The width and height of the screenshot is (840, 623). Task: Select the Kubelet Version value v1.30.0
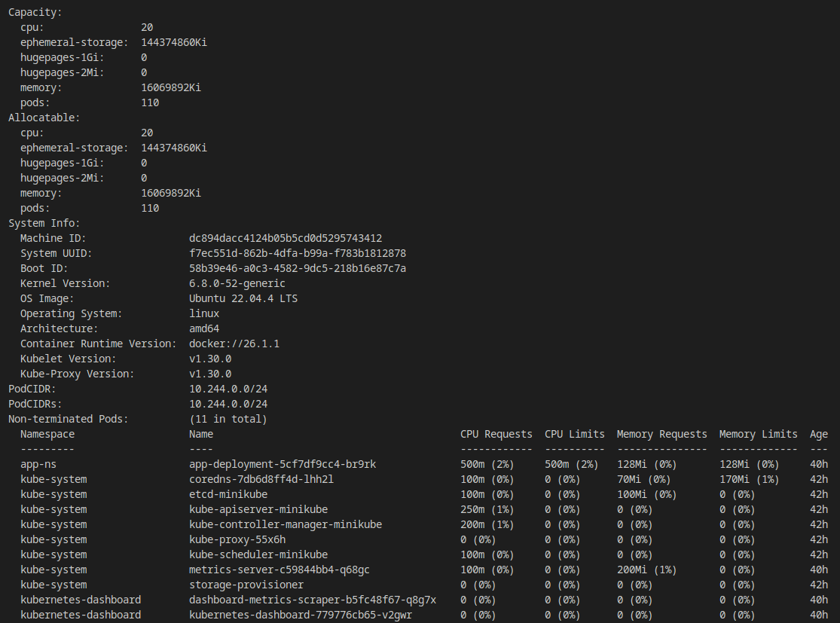[210, 359]
